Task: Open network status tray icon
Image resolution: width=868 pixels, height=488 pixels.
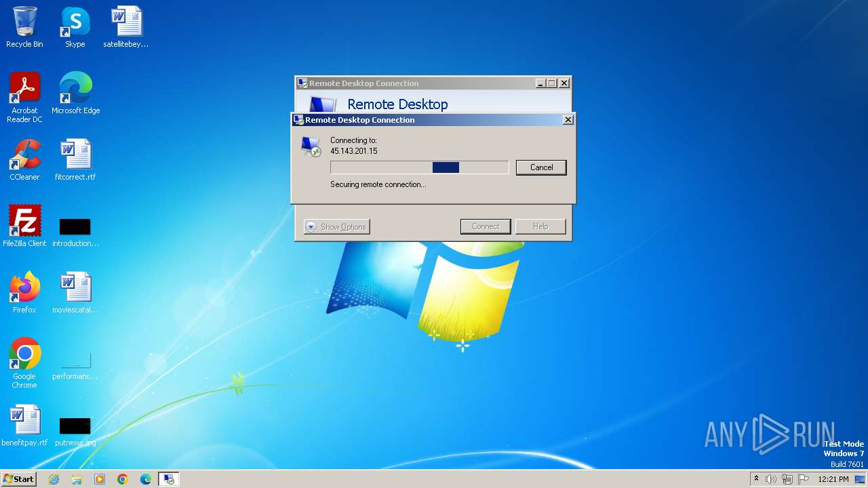Action: [x=787, y=479]
